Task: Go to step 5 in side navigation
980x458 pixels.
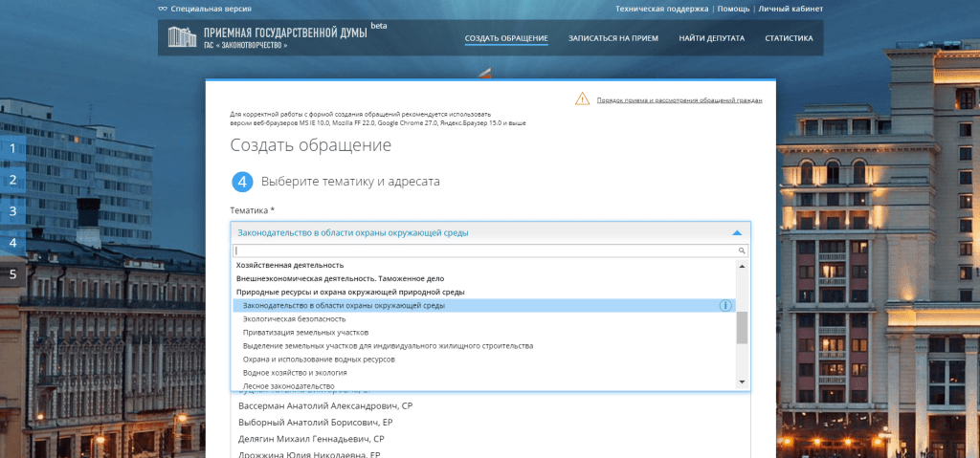Action: click(12, 274)
